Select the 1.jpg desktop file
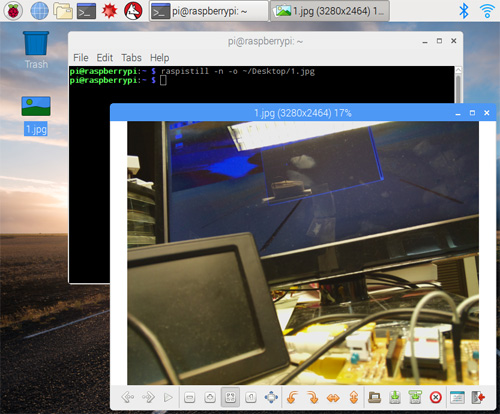The height and width of the screenshot is (414, 500). click(36, 116)
